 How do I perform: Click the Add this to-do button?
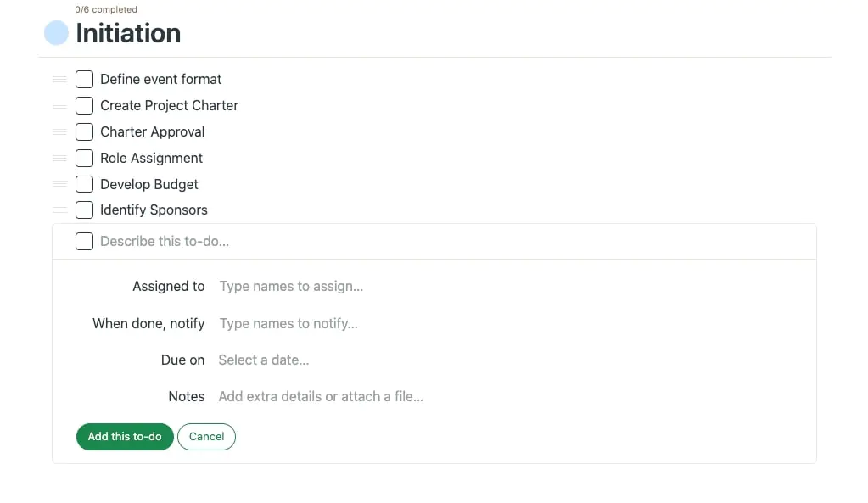click(x=124, y=436)
